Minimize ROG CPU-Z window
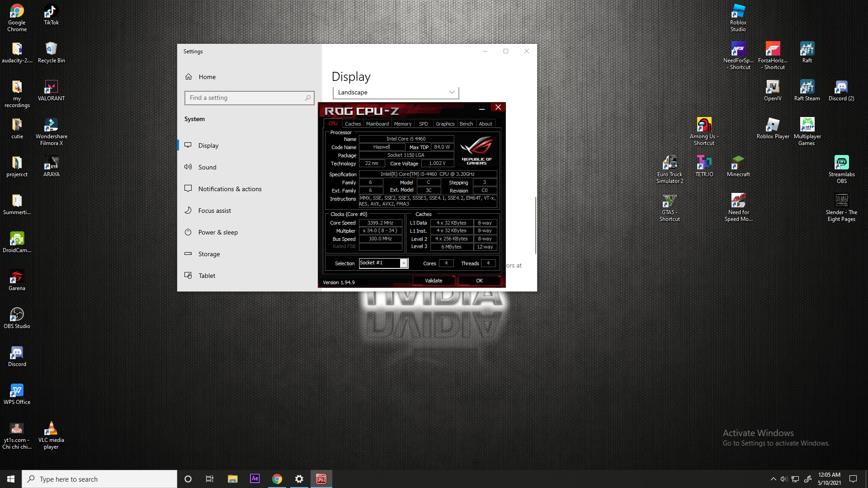Image resolution: width=868 pixels, height=488 pixels. [x=482, y=108]
